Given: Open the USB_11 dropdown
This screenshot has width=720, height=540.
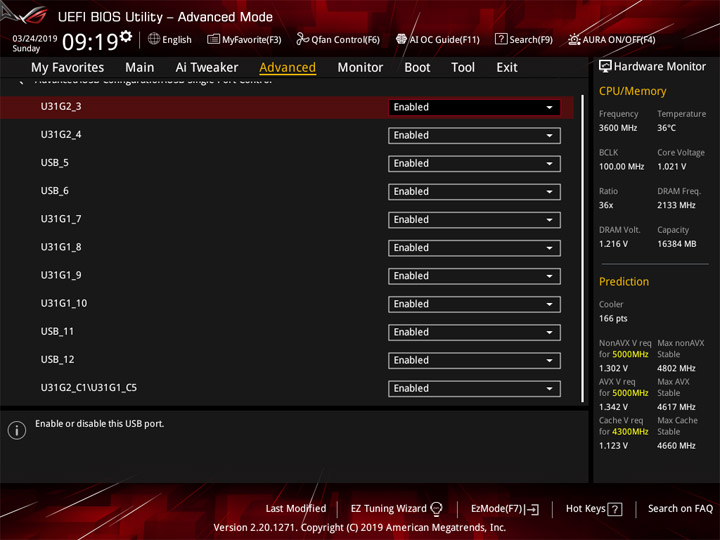Looking at the screenshot, I should pyautogui.click(x=474, y=332).
